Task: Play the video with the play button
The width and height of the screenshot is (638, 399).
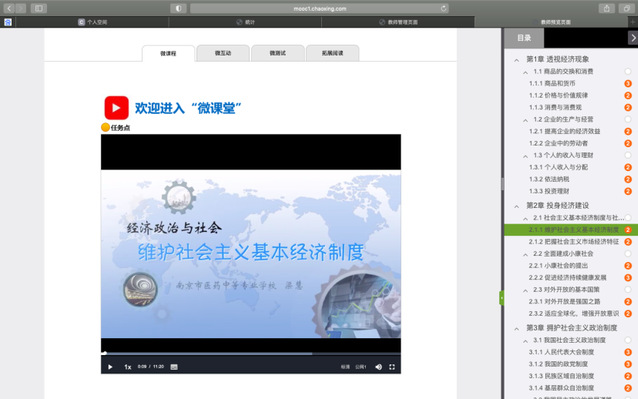Action: point(110,367)
